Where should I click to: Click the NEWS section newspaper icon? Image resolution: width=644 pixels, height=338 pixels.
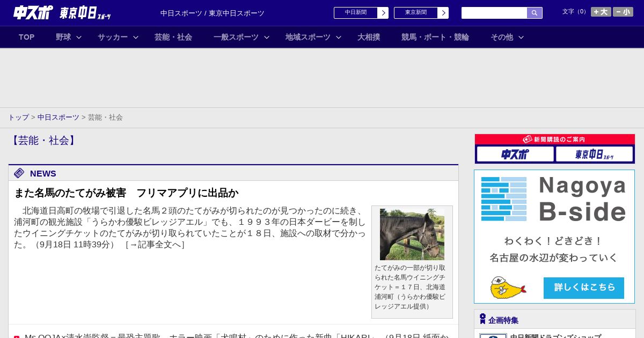(x=19, y=173)
